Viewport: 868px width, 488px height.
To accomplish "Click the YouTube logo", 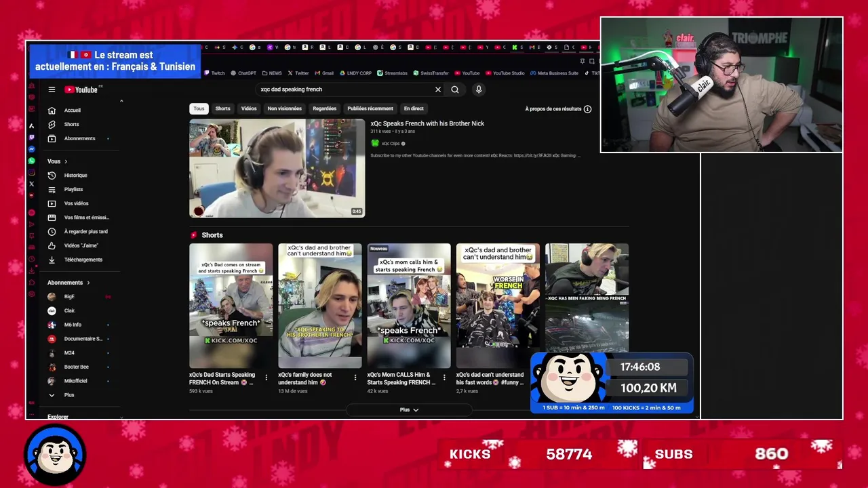I will pyautogui.click(x=83, y=89).
